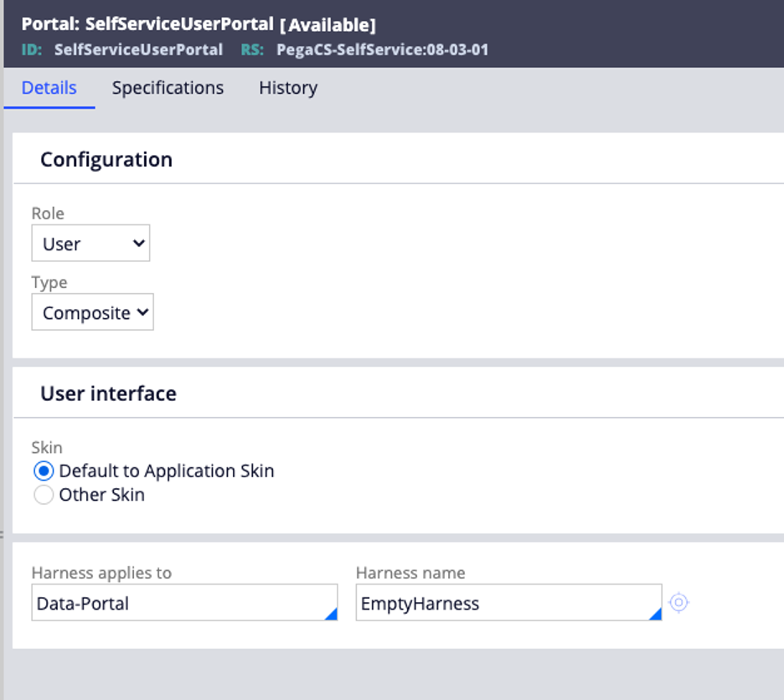Switch to the Specifications tab
784x700 pixels.
click(x=168, y=88)
